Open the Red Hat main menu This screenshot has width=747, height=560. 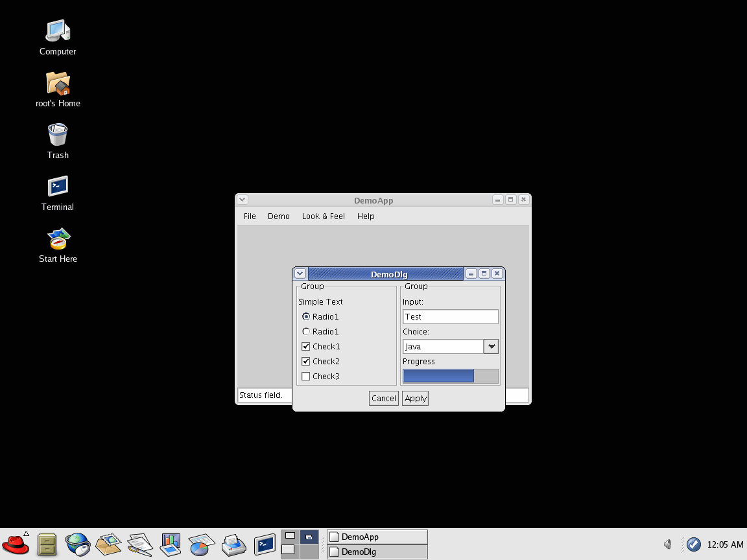[16, 543]
